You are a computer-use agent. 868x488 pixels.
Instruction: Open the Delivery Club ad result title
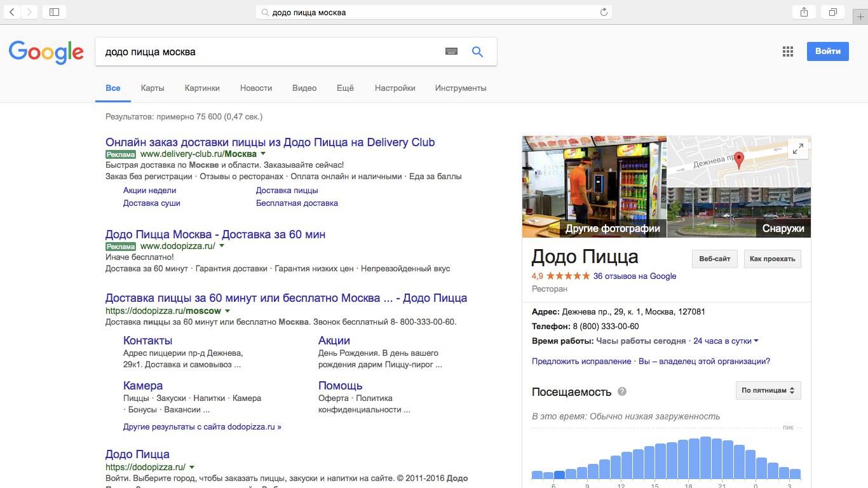270,142
